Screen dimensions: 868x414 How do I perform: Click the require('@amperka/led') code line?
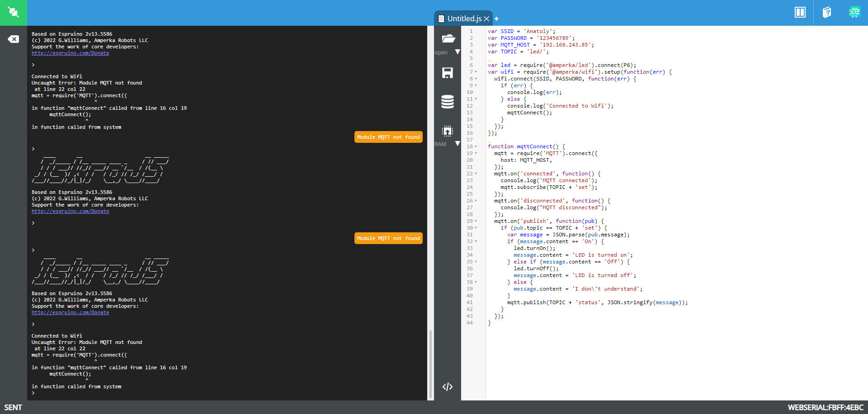point(562,65)
